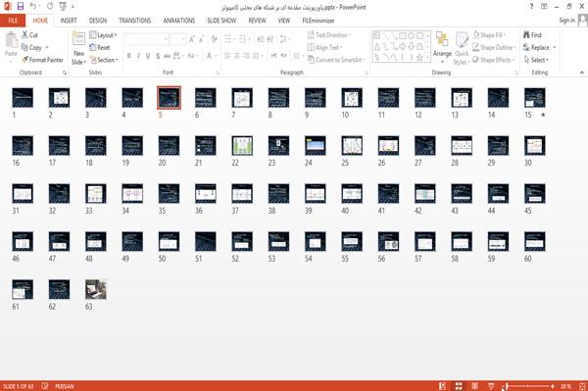Click the spell check icon in status bar
This screenshot has width=588, height=391.
45,386
